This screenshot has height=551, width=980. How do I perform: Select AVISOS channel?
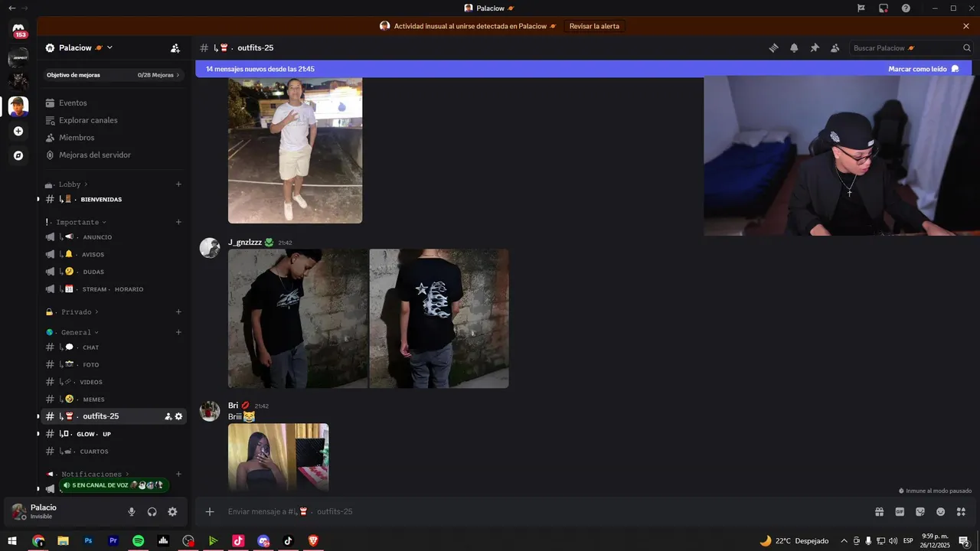pos(113,254)
